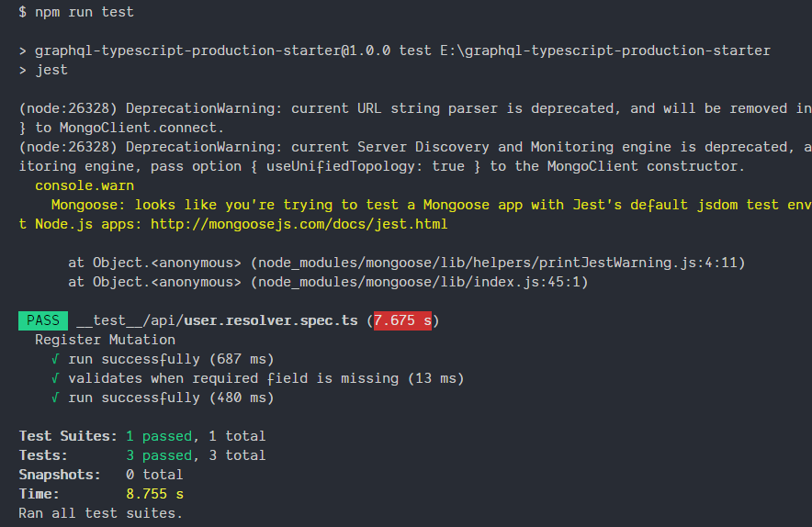Click the graphql-typescript-production-starter@1.0.0 package name
The image size is (812, 527).
[x=212, y=50]
